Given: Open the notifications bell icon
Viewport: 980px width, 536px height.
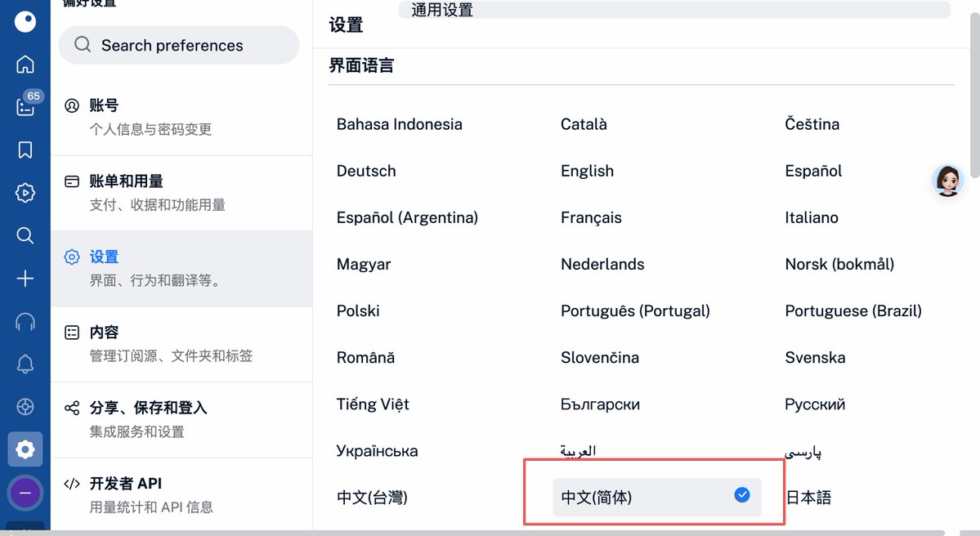Looking at the screenshot, I should tap(25, 364).
